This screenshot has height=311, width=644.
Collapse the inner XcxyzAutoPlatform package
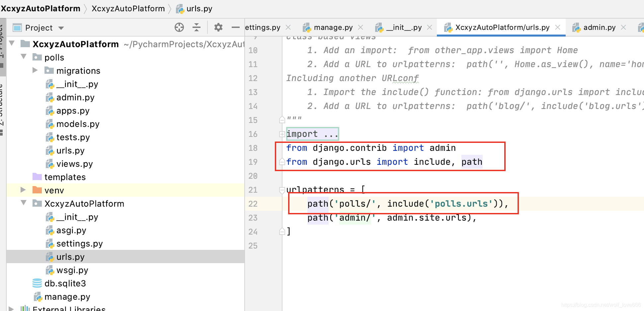[x=24, y=203]
